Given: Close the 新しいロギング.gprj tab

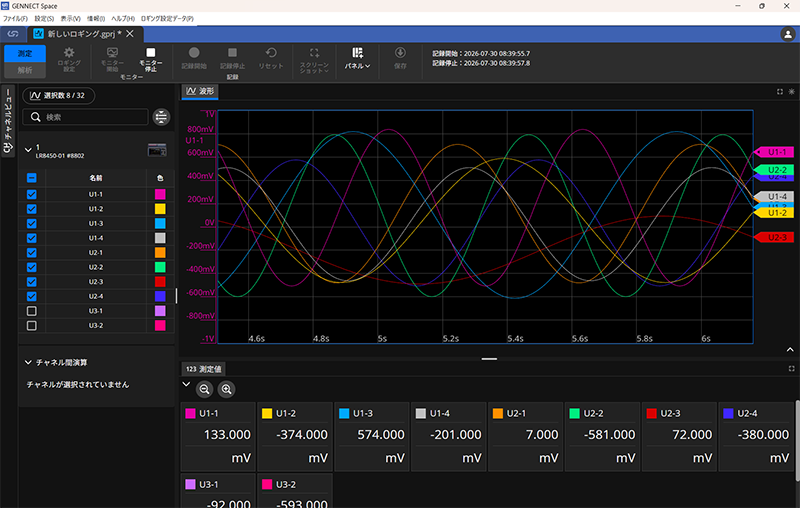Looking at the screenshot, I should click(130, 34).
